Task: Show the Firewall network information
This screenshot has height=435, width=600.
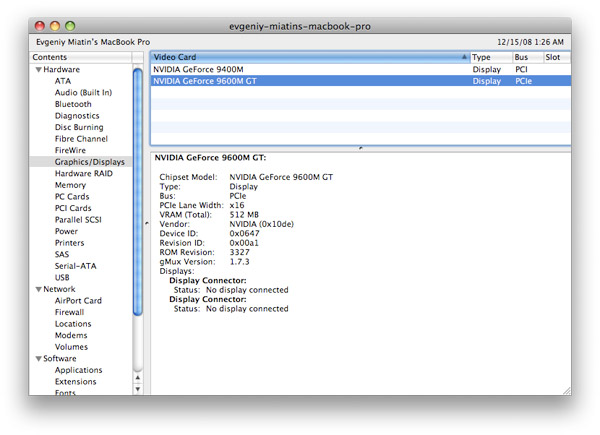Action: [71, 312]
